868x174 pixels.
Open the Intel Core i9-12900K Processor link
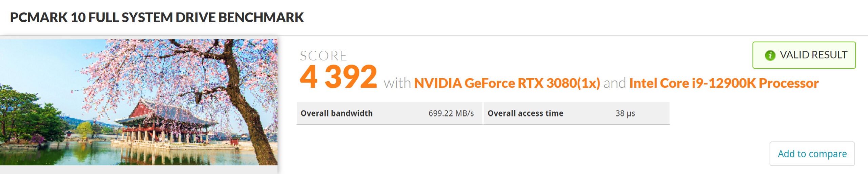724,83
